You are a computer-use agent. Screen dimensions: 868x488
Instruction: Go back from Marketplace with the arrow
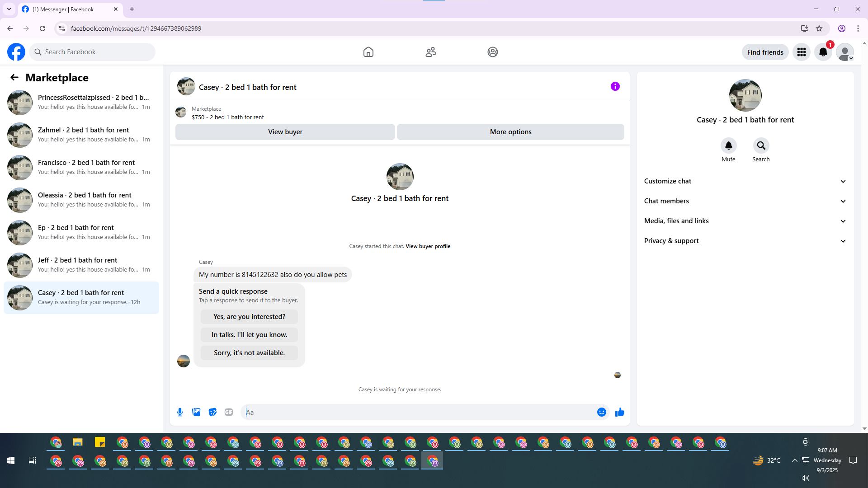pos(14,77)
